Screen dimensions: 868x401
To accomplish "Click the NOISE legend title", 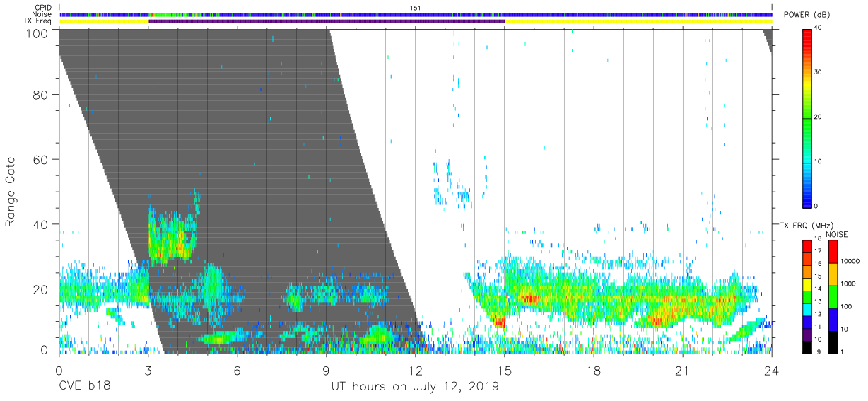I will (x=836, y=234).
